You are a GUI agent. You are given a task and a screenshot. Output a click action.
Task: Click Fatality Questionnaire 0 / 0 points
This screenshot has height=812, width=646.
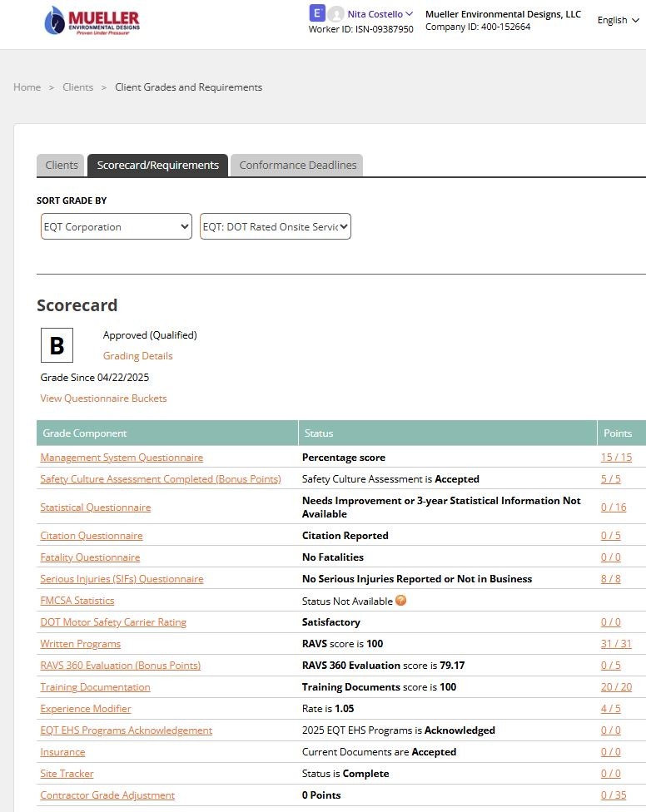click(611, 557)
